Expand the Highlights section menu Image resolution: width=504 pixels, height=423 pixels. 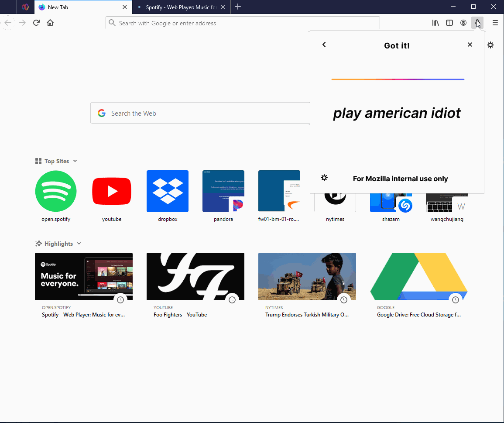[79, 244]
